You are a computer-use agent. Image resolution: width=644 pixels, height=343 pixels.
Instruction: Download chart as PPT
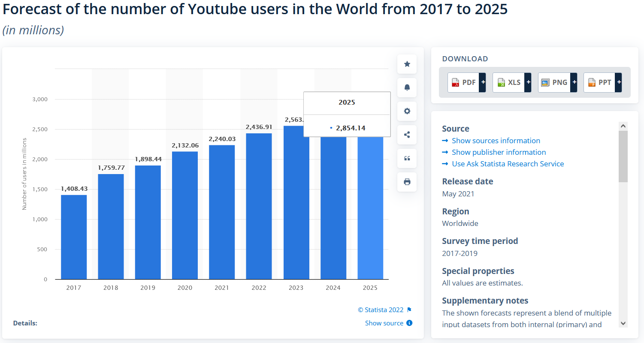tap(602, 82)
